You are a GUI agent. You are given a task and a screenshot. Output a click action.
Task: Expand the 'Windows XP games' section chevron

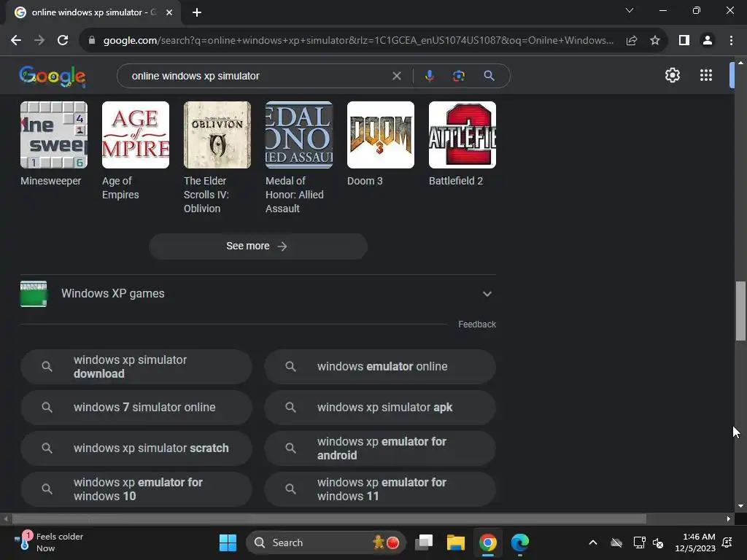(x=487, y=294)
